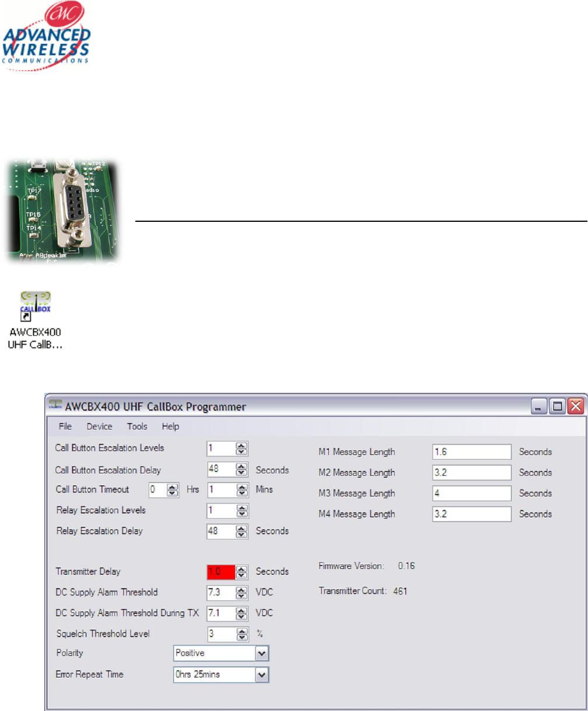Screen dimensions: 588x711
Task: Click the M4 Message Length field
Action: coord(472,514)
